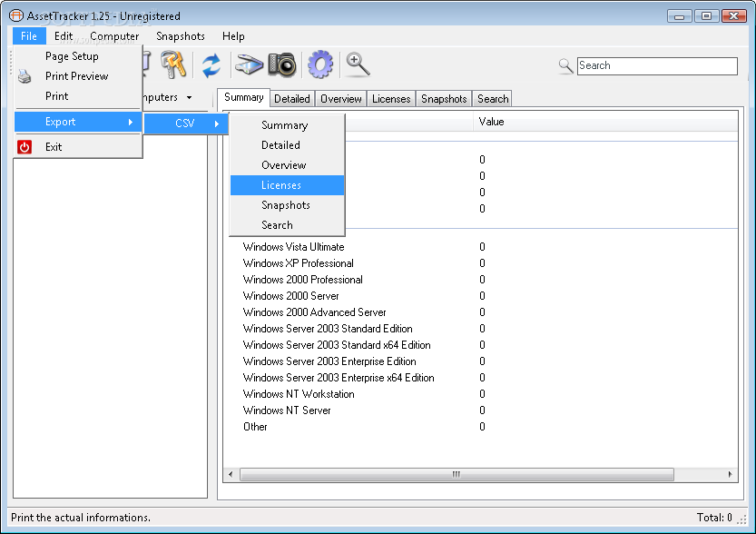Open the File menu
The image size is (756, 534).
click(29, 36)
